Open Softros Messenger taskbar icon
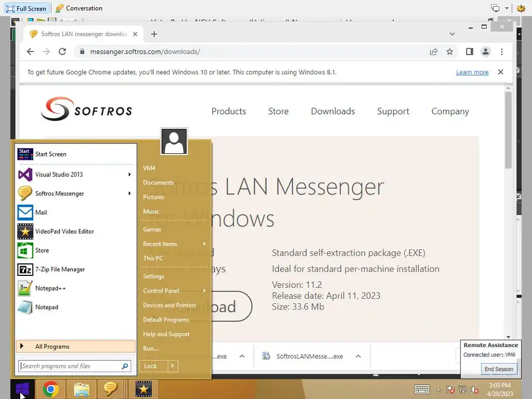532x399 pixels. point(110,389)
